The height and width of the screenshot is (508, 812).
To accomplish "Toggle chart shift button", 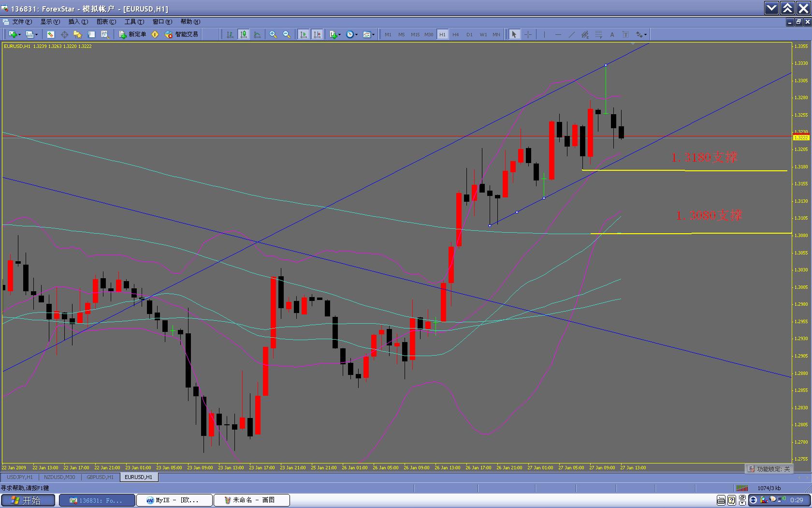I will click(317, 34).
